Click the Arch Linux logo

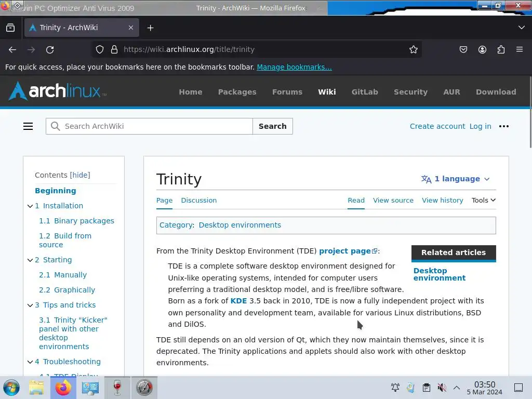58,91
